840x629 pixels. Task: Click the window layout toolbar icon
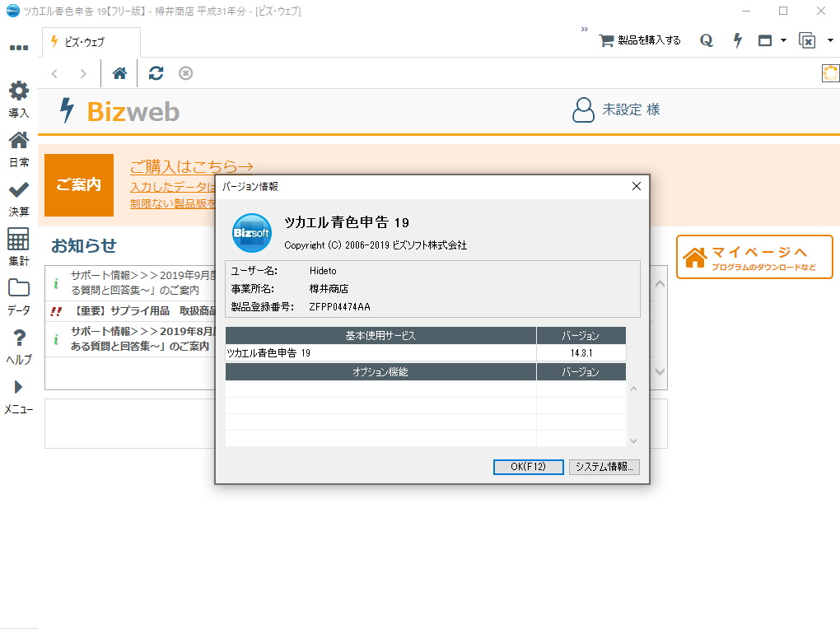pos(765,40)
